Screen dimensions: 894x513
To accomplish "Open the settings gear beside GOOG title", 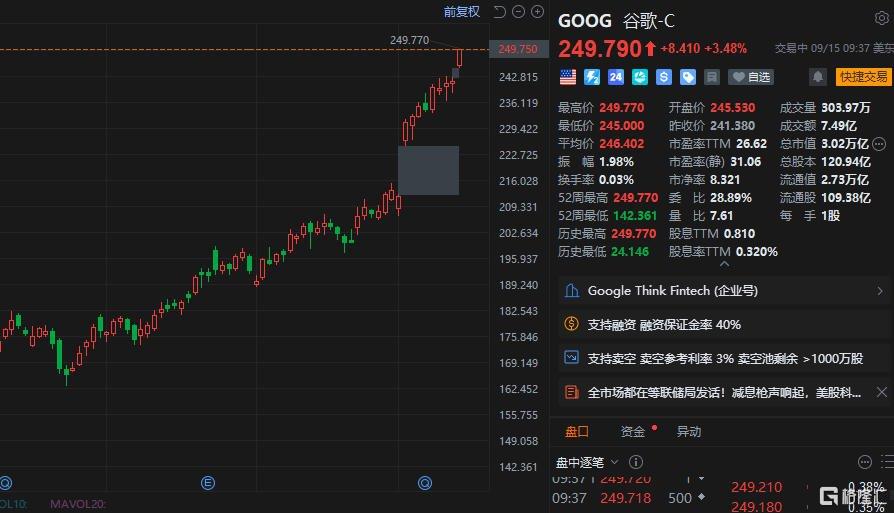I will point(881,18).
